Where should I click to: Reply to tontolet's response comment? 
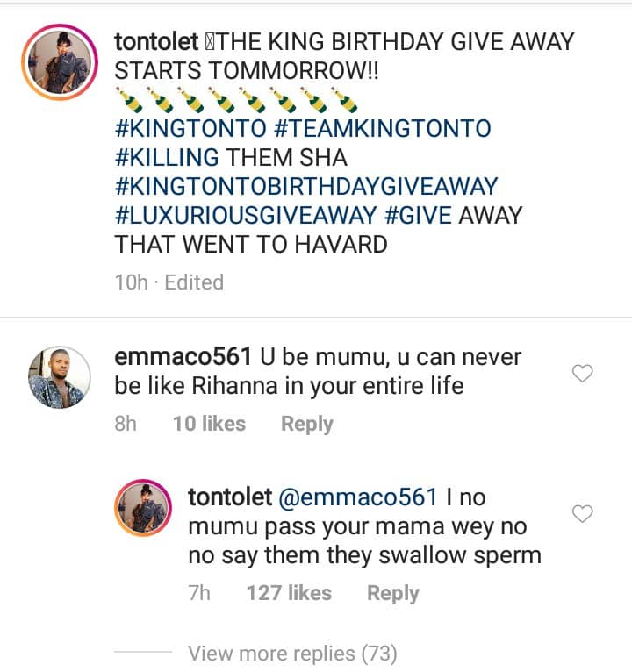[x=392, y=593]
